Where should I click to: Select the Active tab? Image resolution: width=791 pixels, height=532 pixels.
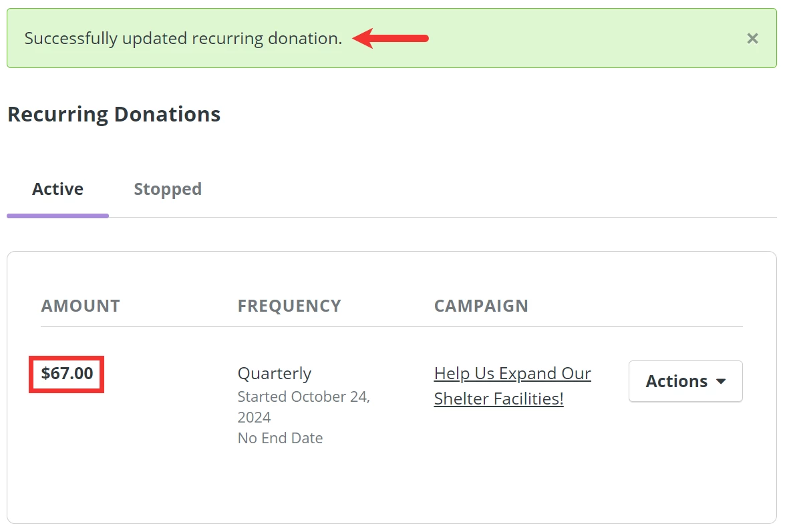57,189
